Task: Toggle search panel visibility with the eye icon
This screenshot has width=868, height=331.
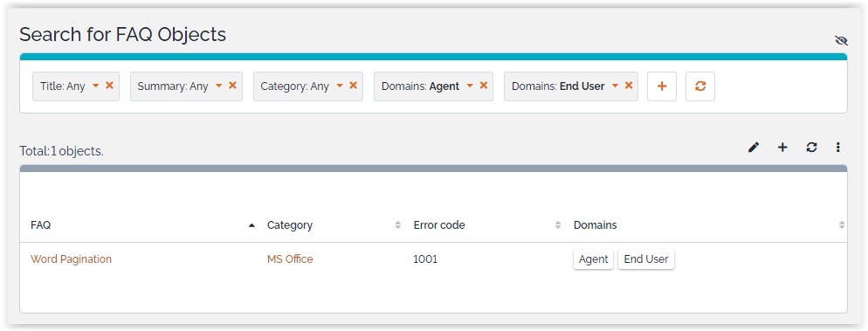Action: (x=841, y=40)
